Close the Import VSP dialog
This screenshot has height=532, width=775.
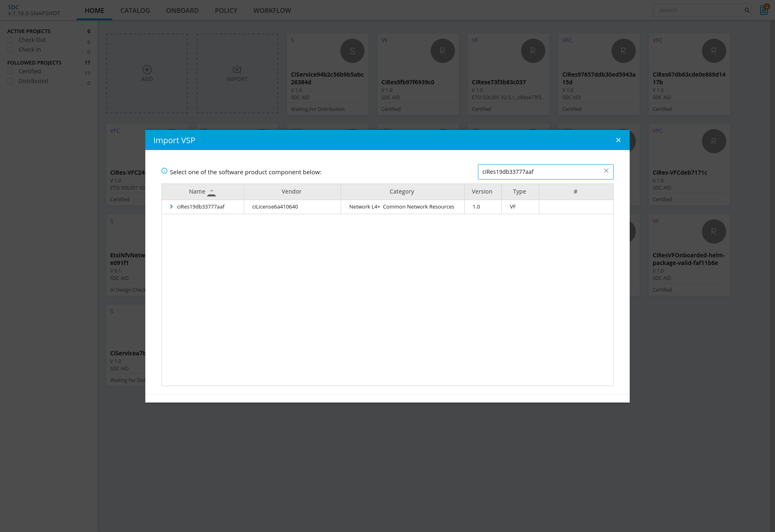pos(618,140)
